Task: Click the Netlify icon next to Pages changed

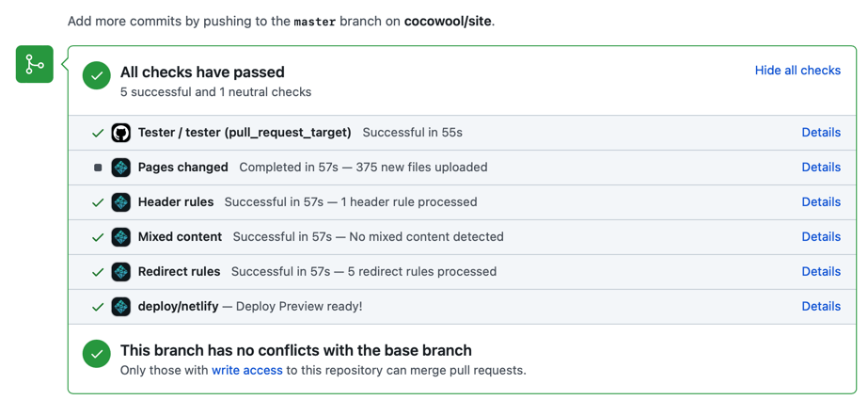Action: point(120,168)
